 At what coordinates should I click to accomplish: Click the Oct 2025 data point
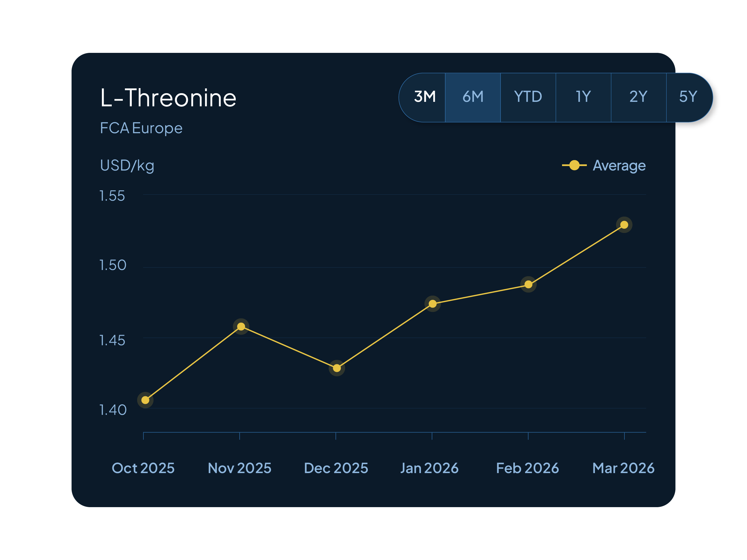145,400
